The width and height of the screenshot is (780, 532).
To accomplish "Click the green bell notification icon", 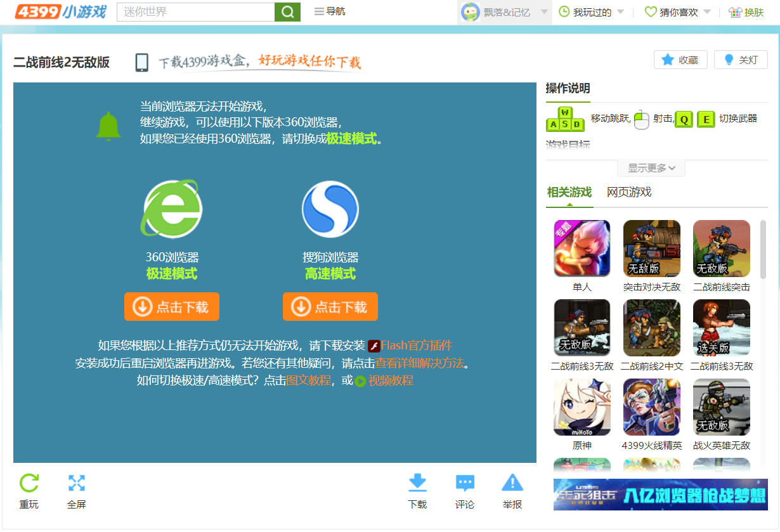I will 108,126.
